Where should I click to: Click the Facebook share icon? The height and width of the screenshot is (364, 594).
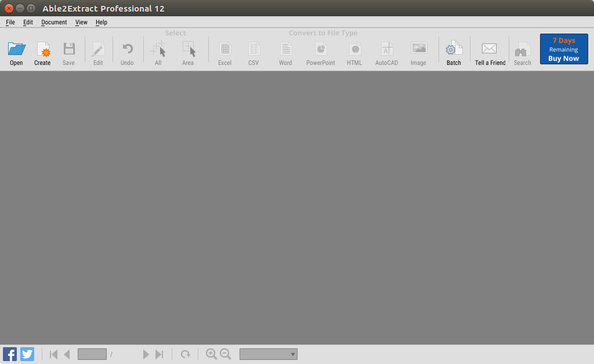click(10, 354)
